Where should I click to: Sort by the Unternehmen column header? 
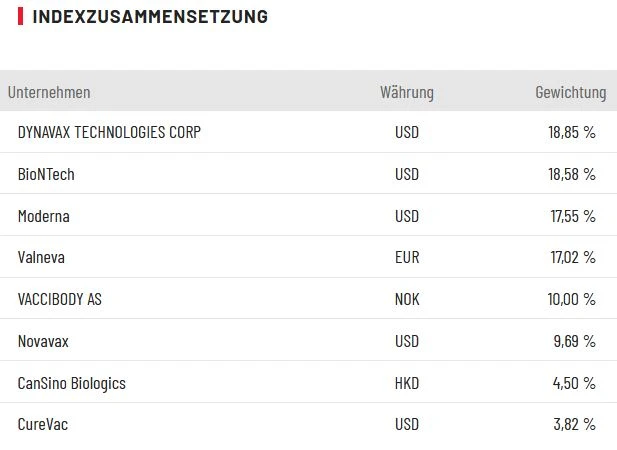(x=49, y=92)
